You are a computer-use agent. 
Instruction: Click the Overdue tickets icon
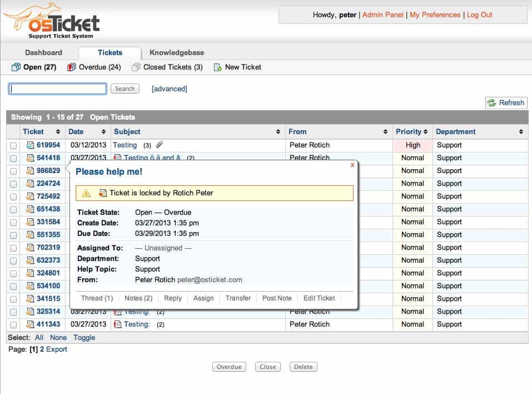click(x=72, y=67)
